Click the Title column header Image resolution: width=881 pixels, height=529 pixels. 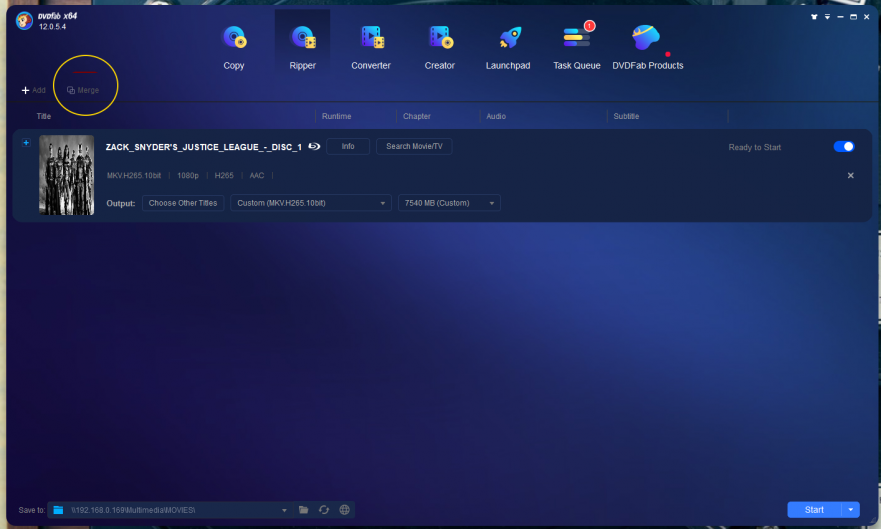pos(44,116)
